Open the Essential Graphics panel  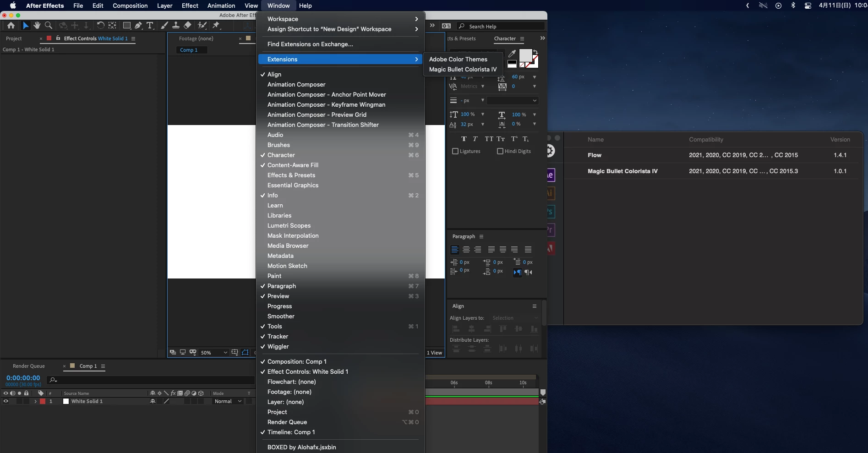[x=340, y=185]
